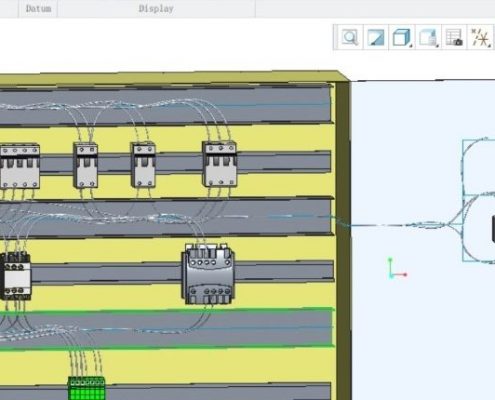Open the Display Style cube dropdown
Viewport: 495px width, 400px height.
[402, 37]
